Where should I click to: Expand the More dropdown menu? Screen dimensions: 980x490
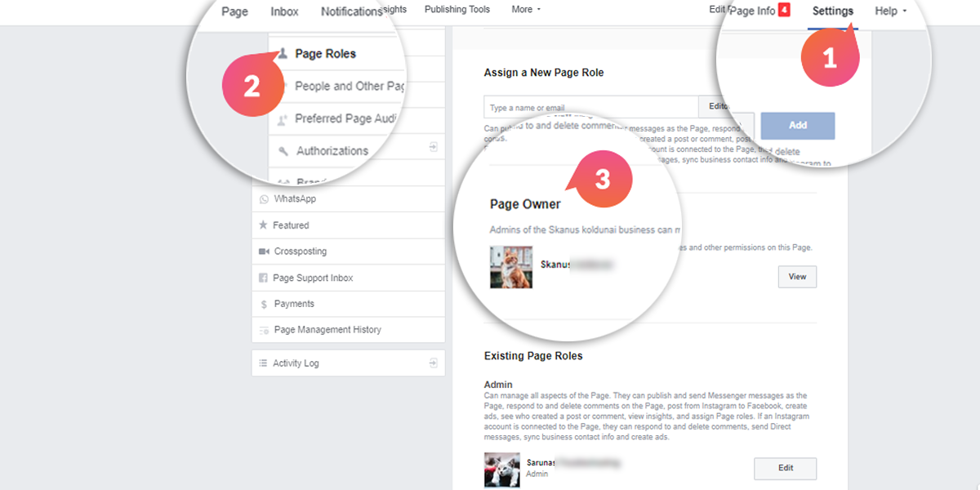click(x=526, y=10)
